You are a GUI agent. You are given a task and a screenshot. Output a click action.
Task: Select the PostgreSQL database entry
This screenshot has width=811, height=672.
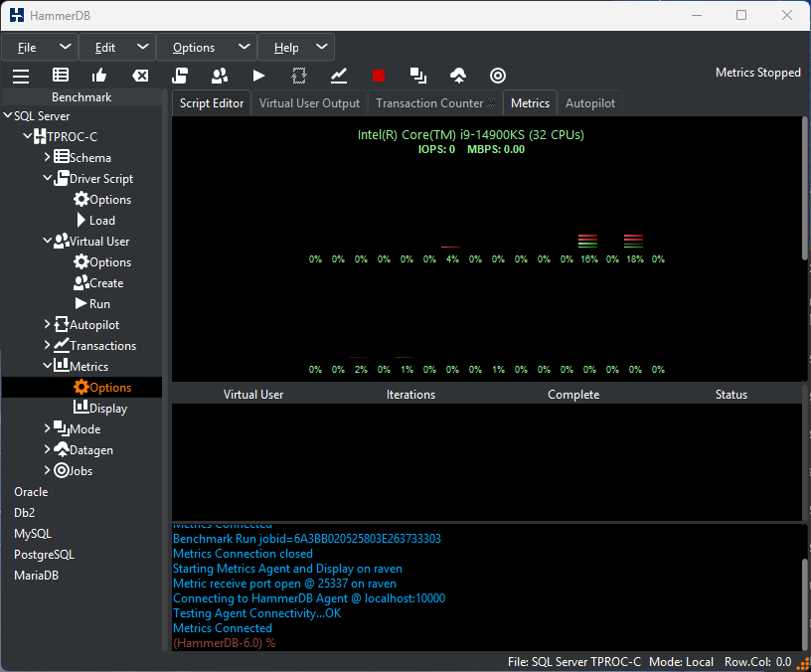click(x=44, y=555)
